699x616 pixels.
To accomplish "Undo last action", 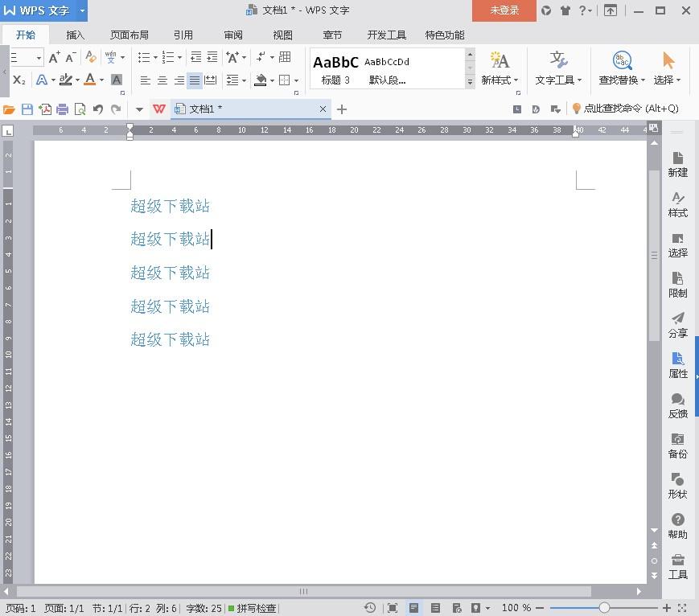I will coord(98,109).
